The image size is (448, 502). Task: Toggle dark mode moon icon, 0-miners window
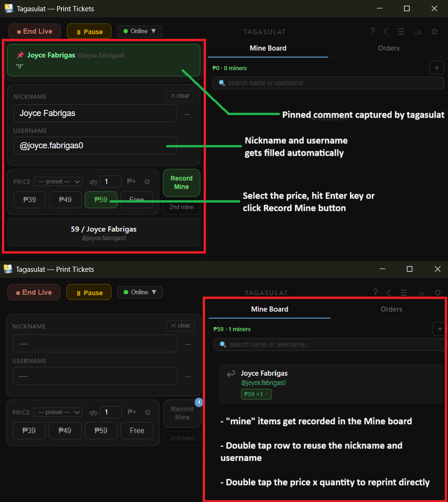pyautogui.click(x=387, y=31)
